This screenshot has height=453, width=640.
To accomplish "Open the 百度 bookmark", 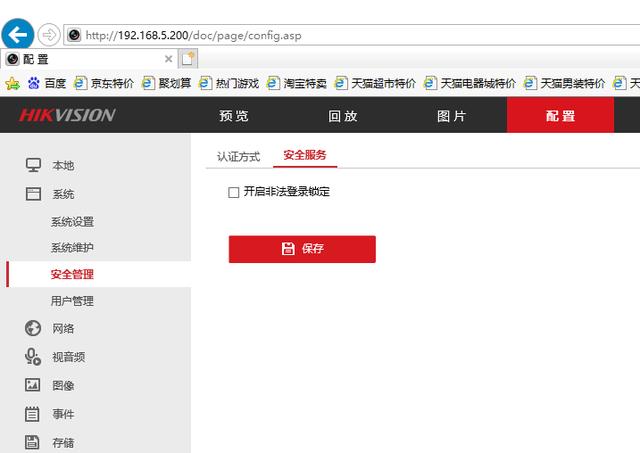I will click(47, 83).
